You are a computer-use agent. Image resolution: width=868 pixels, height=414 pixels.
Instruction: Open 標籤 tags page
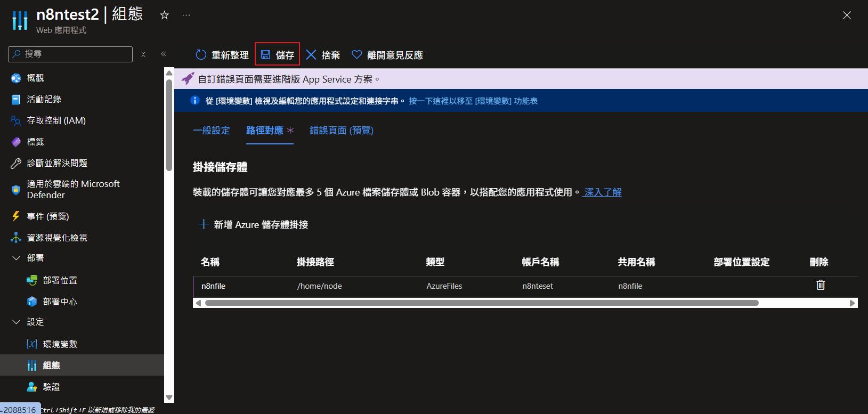click(x=35, y=142)
